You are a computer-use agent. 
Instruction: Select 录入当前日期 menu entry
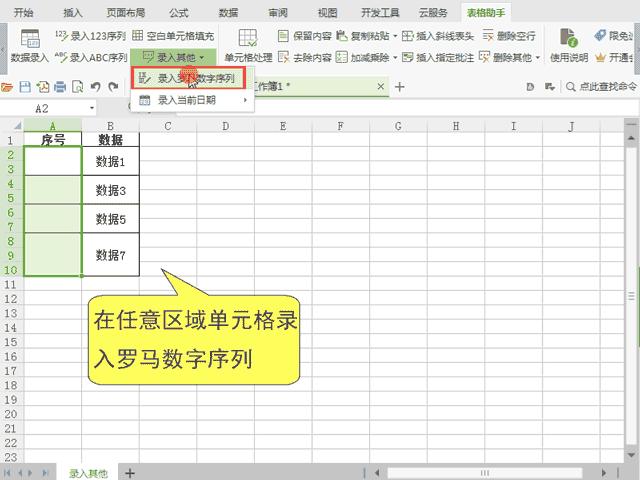(x=192, y=100)
